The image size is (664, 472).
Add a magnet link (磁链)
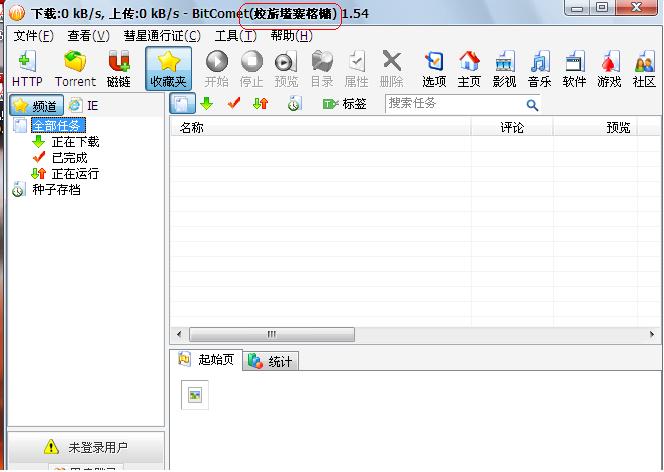click(119, 69)
